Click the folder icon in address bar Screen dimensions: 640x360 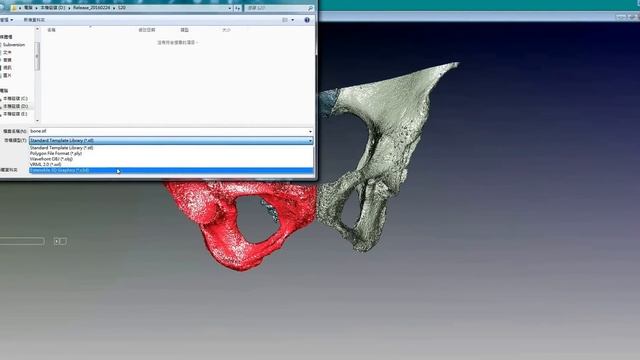(x=13, y=8)
